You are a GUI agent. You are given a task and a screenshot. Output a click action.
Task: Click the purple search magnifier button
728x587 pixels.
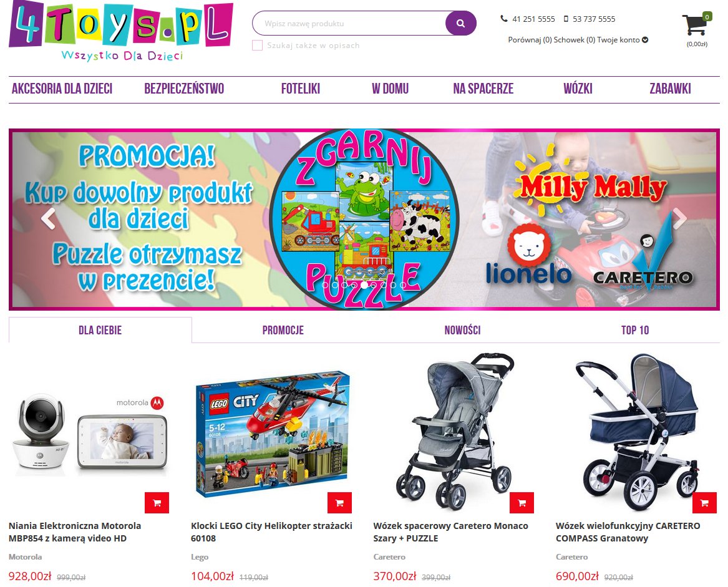[460, 23]
